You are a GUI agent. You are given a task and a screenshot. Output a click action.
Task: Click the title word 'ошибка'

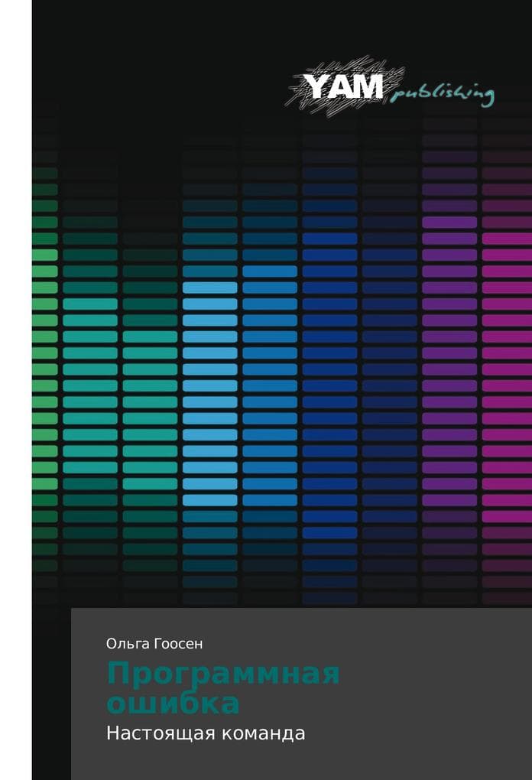pyautogui.click(x=174, y=703)
